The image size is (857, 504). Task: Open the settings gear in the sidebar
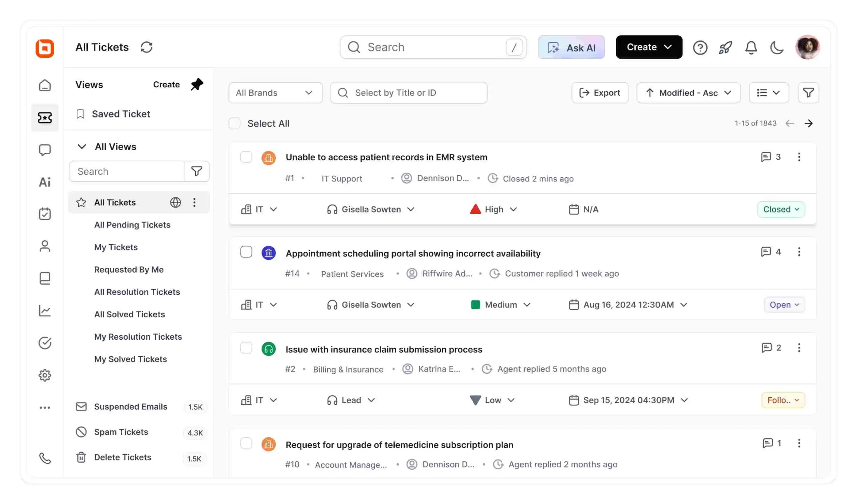(x=45, y=375)
